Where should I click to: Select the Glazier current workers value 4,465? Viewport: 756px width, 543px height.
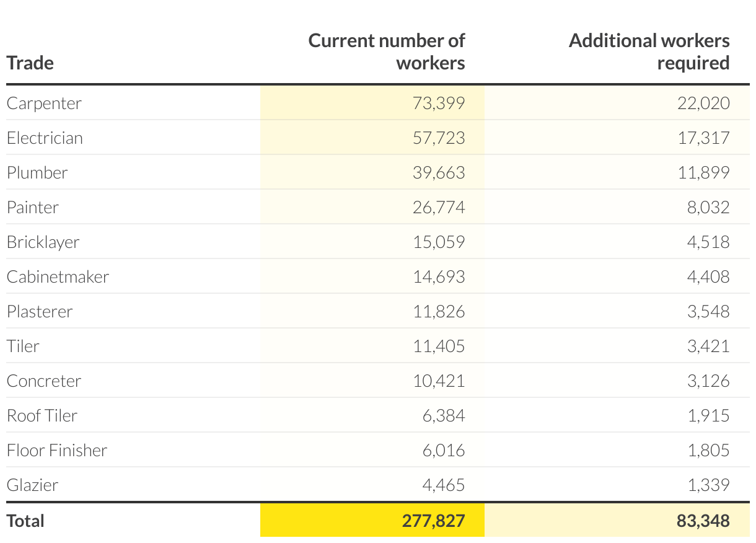click(x=442, y=485)
